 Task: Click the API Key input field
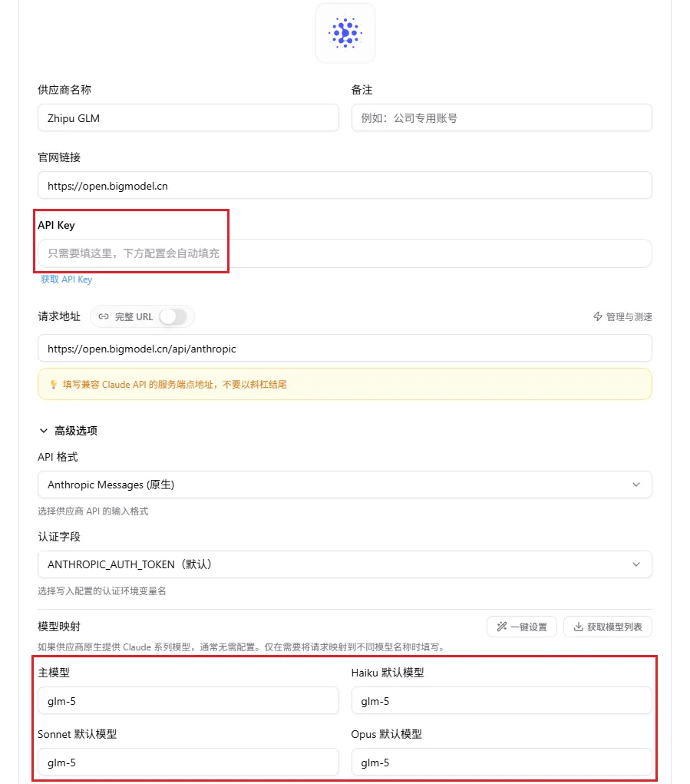pyautogui.click(x=345, y=253)
